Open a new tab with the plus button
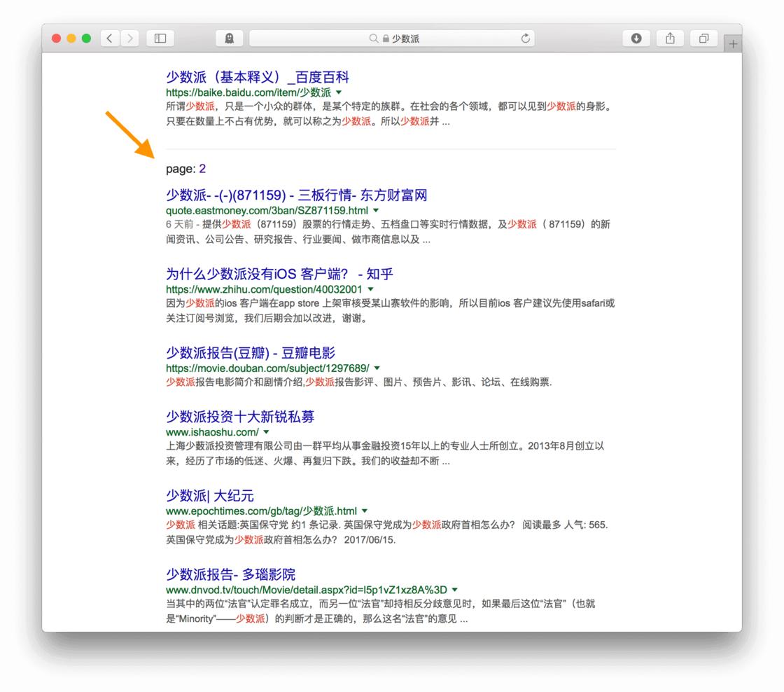The height and width of the screenshot is (692, 784). tap(732, 44)
